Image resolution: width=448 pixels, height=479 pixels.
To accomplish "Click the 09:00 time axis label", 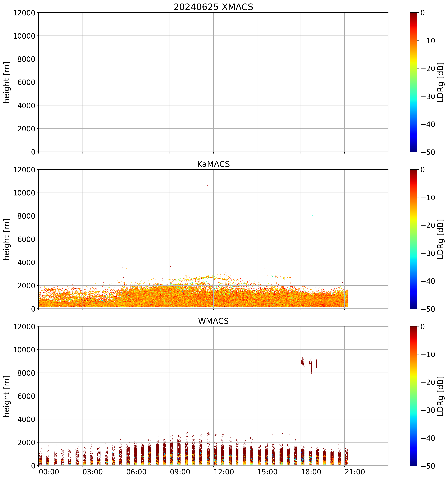I will (x=180, y=472).
